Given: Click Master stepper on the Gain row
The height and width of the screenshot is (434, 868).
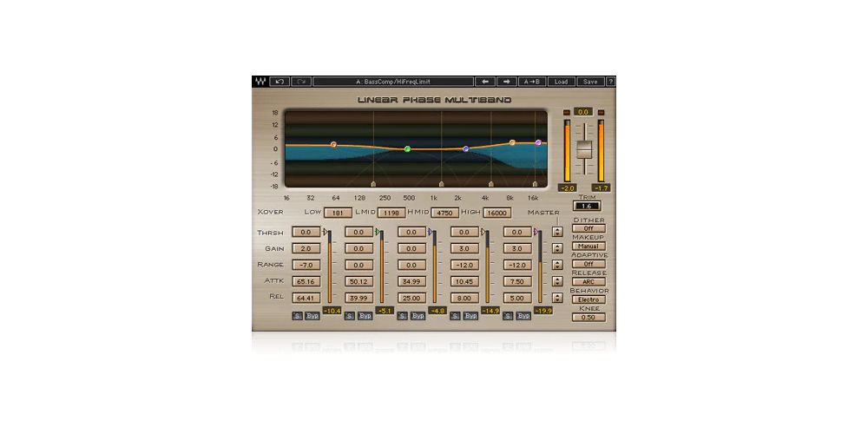Looking at the screenshot, I should [x=557, y=248].
